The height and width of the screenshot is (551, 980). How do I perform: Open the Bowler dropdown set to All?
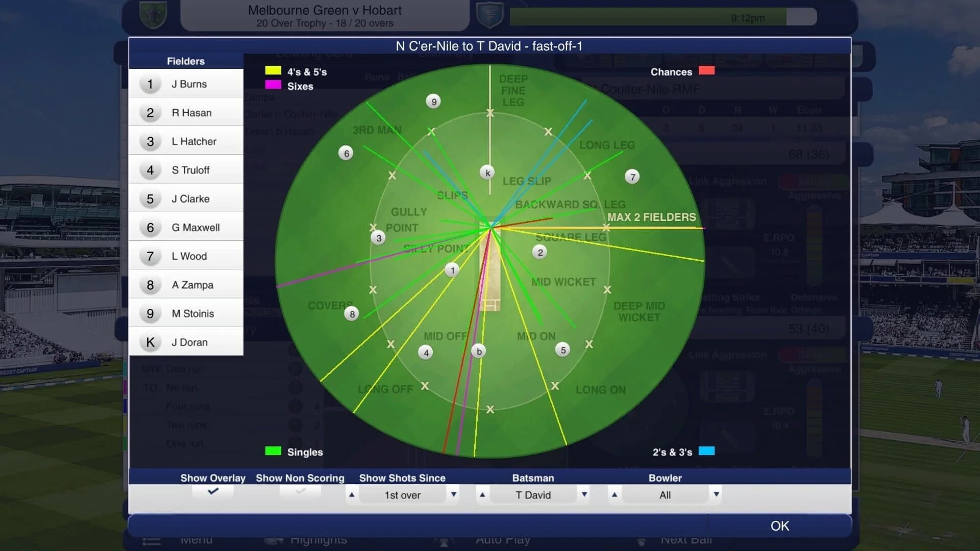coord(665,494)
